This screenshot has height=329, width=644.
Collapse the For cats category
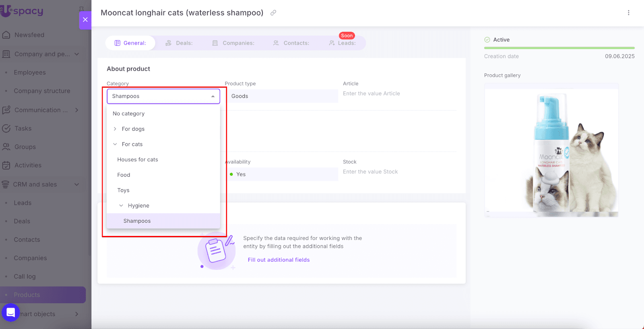115,144
